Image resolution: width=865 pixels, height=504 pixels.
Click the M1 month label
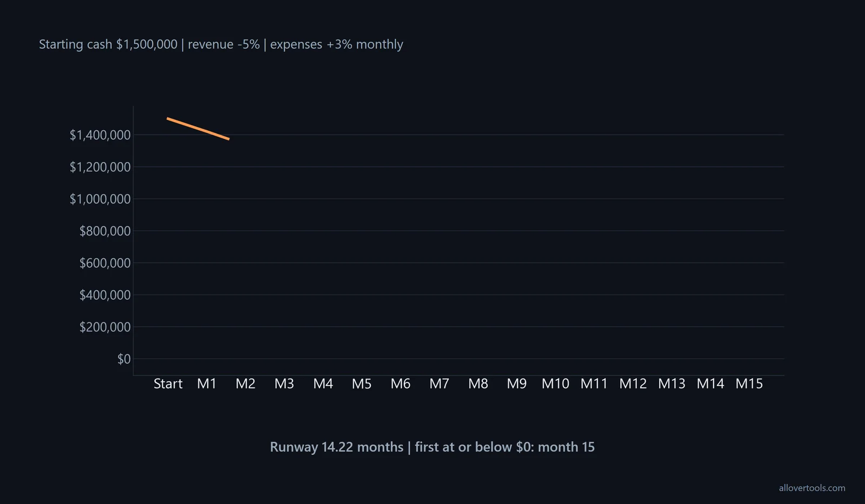207,384
